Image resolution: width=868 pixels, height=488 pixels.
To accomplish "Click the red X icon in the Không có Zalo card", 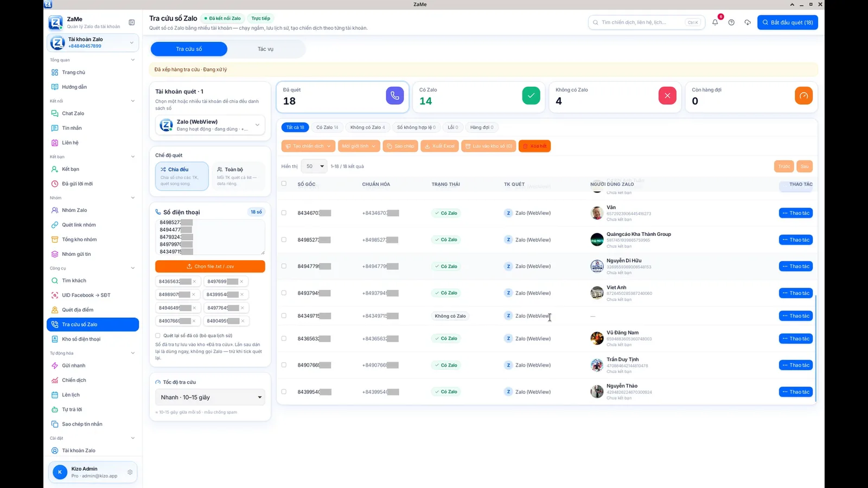I will coord(667,95).
